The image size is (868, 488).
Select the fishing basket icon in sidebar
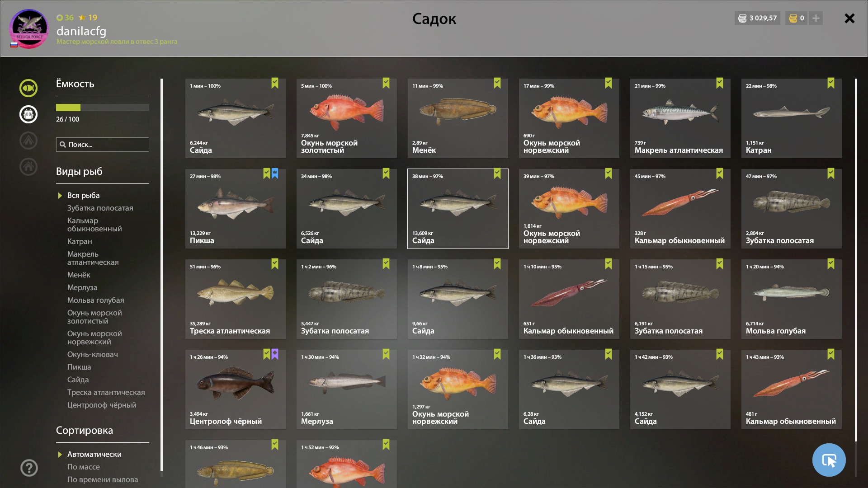(28, 114)
